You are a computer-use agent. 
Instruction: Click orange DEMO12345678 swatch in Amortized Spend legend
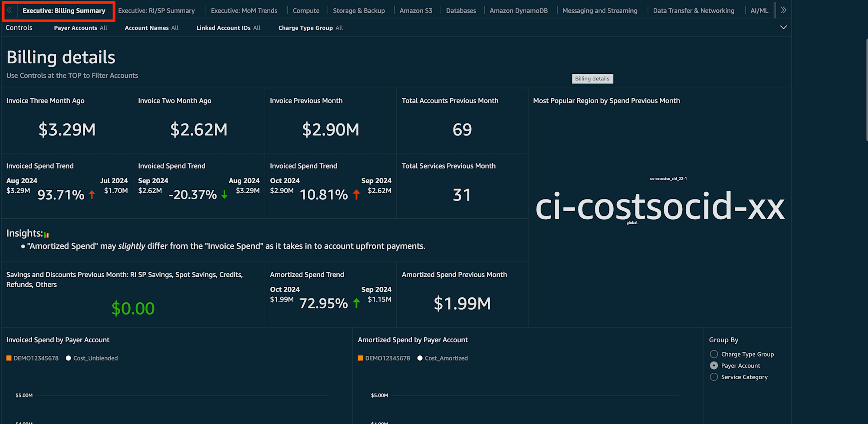[x=360, y=358]
